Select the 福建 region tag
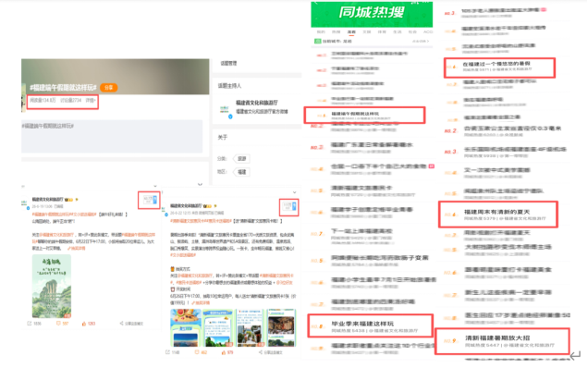 click(x=241, y=172)
